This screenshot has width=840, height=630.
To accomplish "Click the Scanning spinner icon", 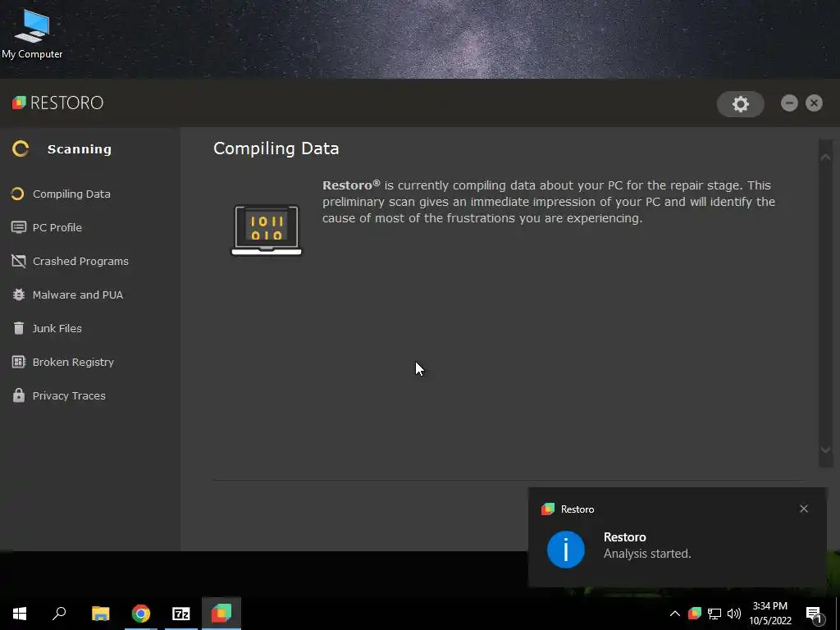I will coord(21,148).
